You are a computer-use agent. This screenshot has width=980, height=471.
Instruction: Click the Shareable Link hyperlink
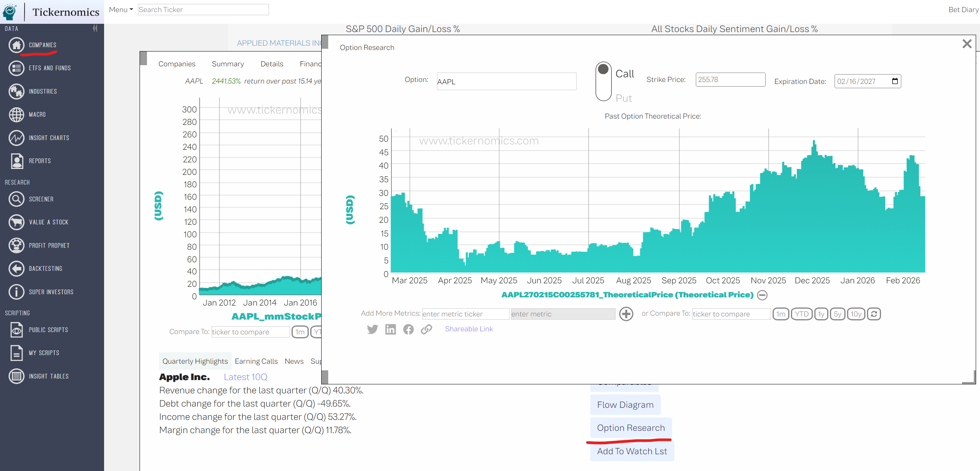click(x=469, y=329)
